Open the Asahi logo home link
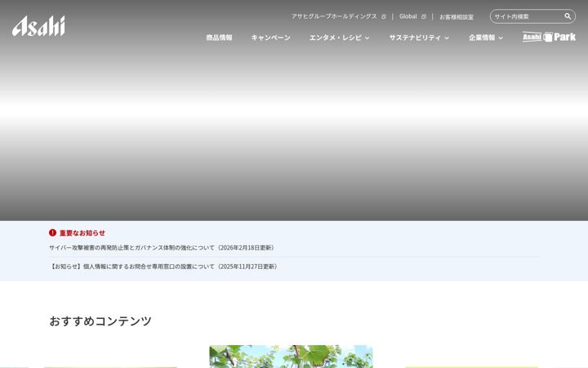This screenshot has height=368, width=588. coord(38,26)
